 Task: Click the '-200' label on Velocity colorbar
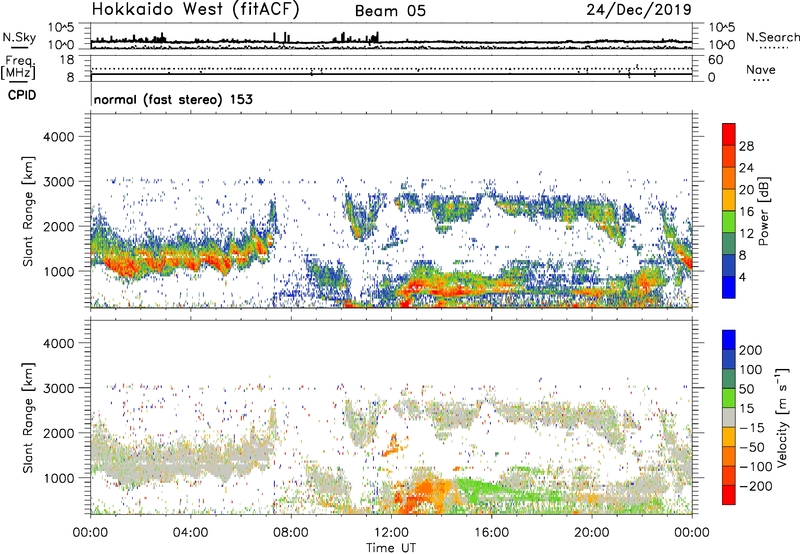(756, 486)
